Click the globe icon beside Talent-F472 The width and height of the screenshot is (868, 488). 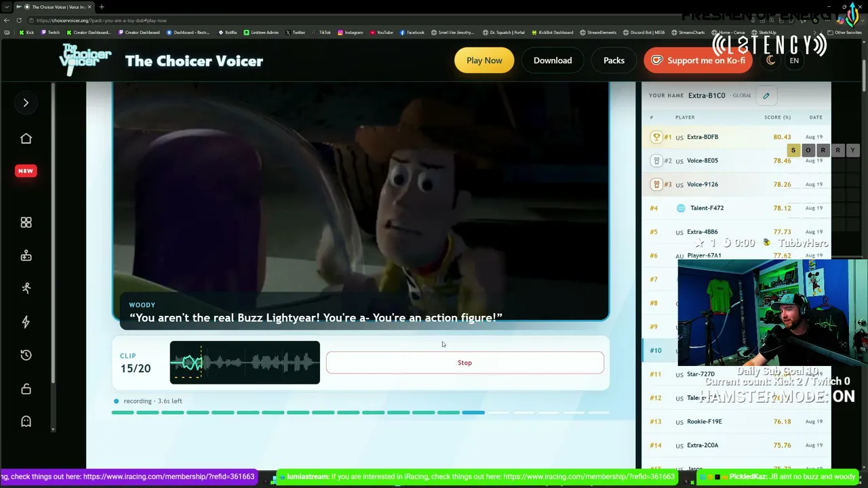click(x=681, y=208)
